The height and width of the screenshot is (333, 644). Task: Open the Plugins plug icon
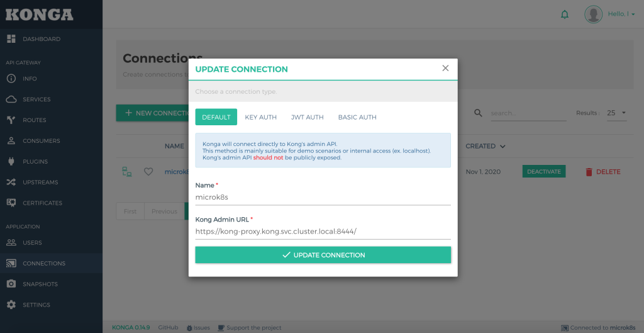pyautogui.click(x=11, y=162)
